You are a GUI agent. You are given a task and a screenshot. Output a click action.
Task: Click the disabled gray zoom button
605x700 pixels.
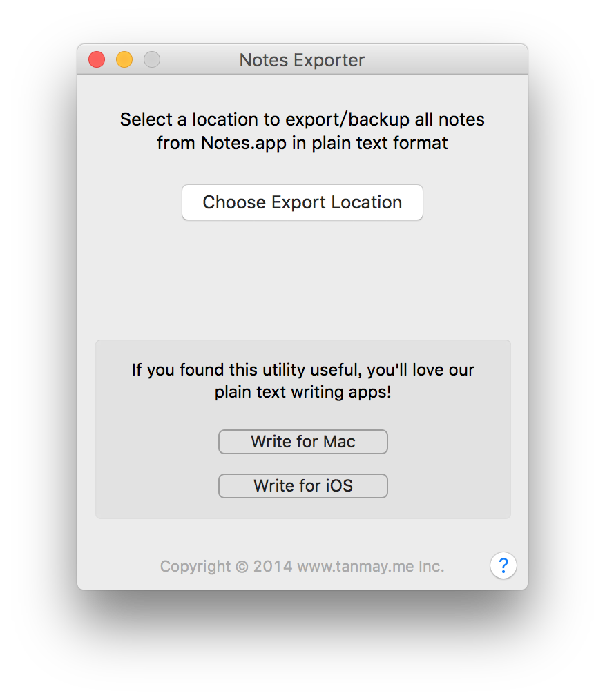point(152,59)
